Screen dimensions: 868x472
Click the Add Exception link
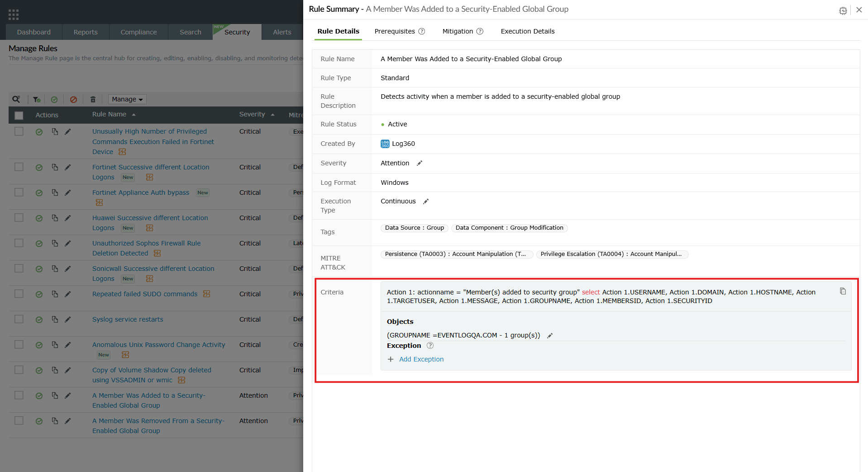(x=421, y=359)
